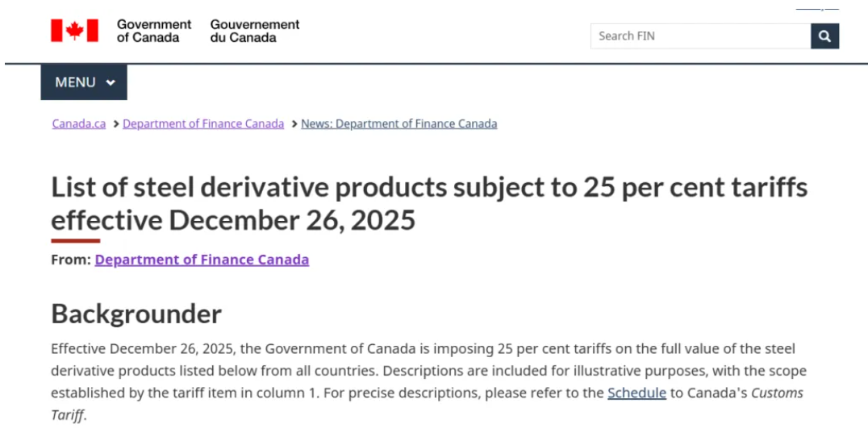Viewport: 868px width, 445px height.
Task: Click the breadcrumb arrow before News link
Action: tap(294, 123)
